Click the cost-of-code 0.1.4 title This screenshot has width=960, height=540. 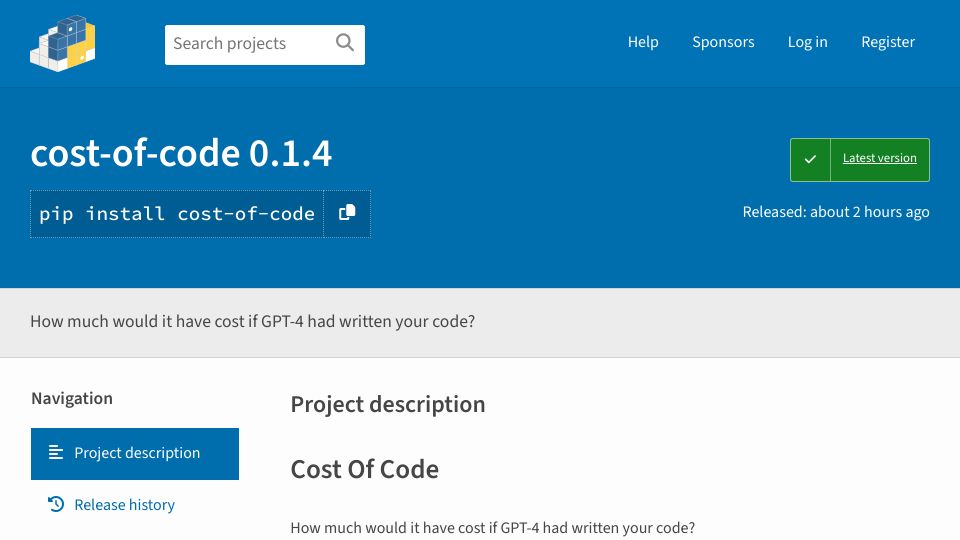pyautogui.click(x=181, y=153)
